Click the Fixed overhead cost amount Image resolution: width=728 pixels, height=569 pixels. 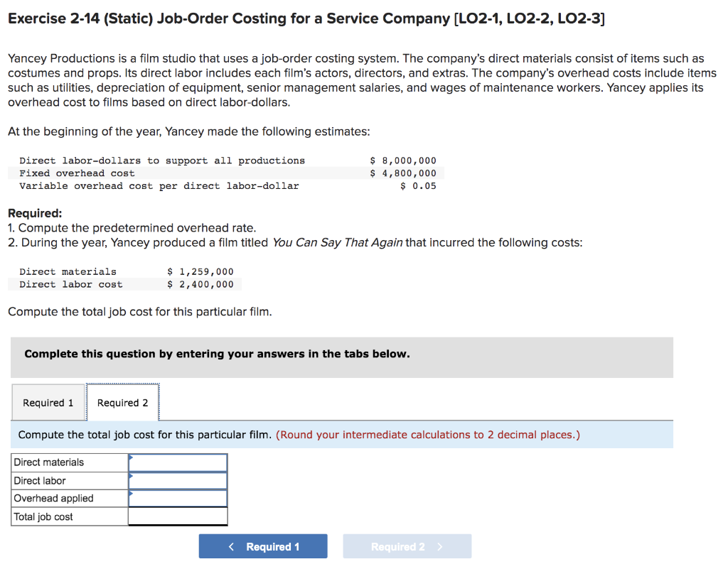click(402, 173)
